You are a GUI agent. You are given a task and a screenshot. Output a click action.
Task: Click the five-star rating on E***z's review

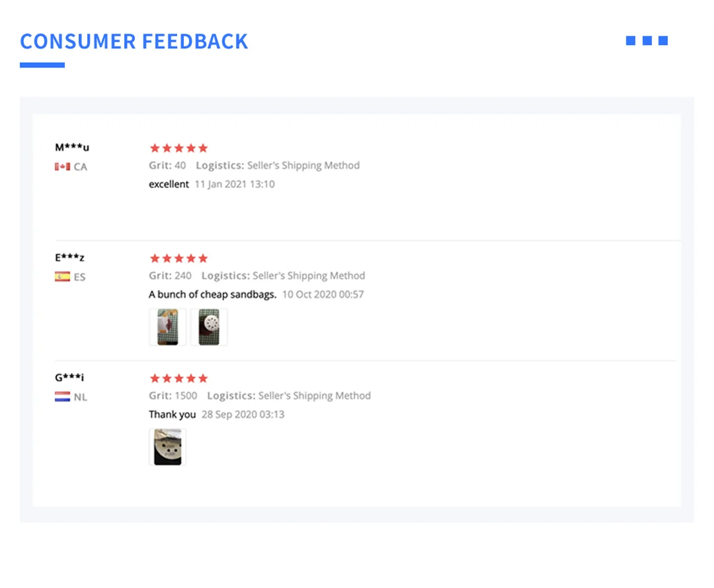coord(178,258)
